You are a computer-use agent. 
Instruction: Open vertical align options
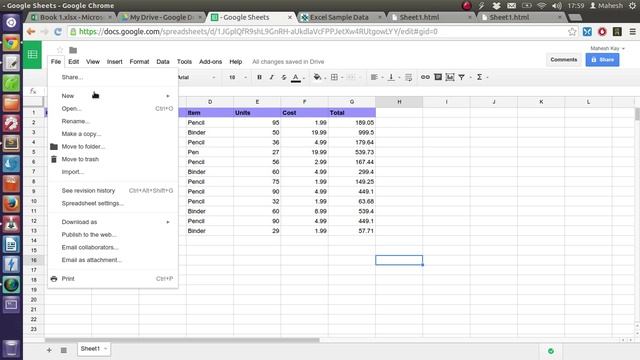(x=391, y=77)
